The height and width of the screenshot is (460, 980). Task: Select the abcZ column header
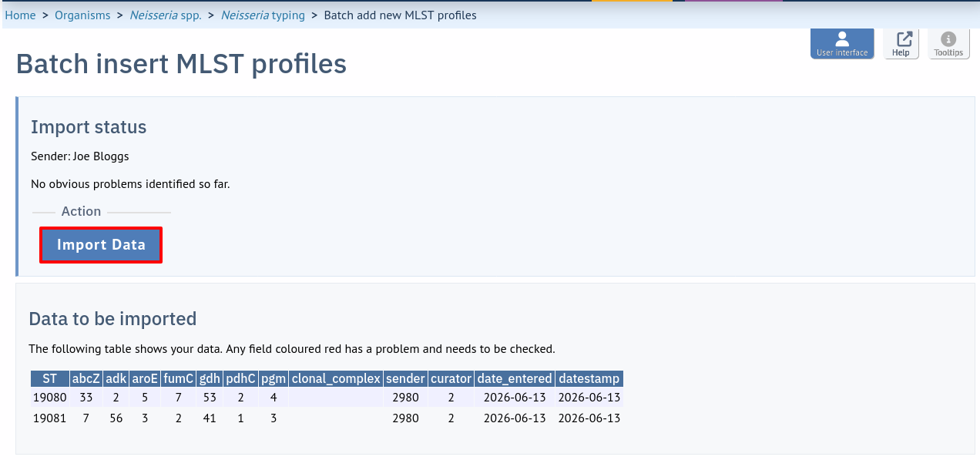[x=86, y=378]
